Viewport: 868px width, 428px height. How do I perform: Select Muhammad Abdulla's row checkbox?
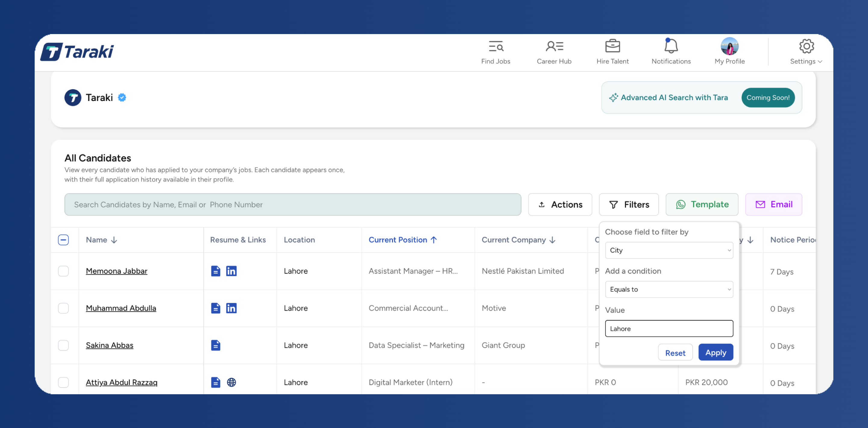coord(63,308)
